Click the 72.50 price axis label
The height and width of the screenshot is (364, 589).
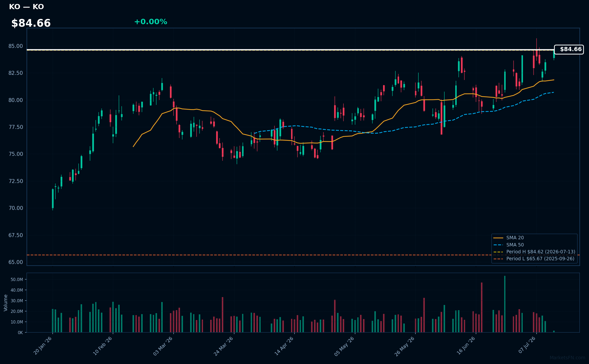click(16, 181)
